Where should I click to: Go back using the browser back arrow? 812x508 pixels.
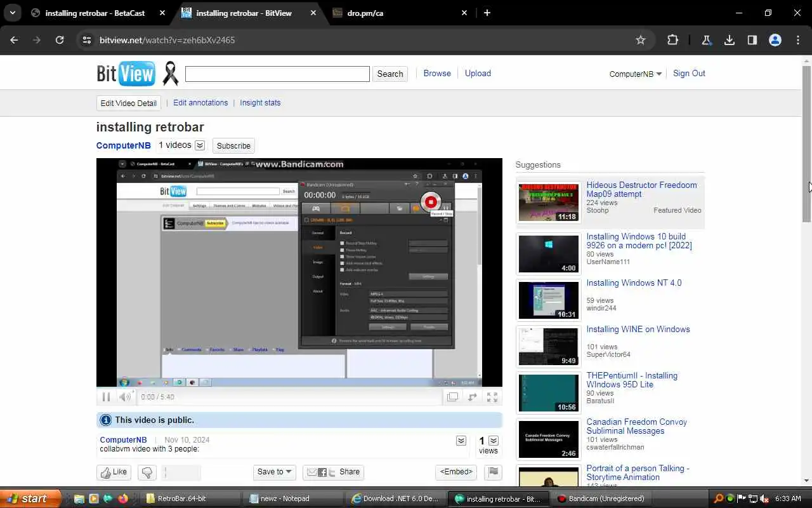click(x=15, y=40)
